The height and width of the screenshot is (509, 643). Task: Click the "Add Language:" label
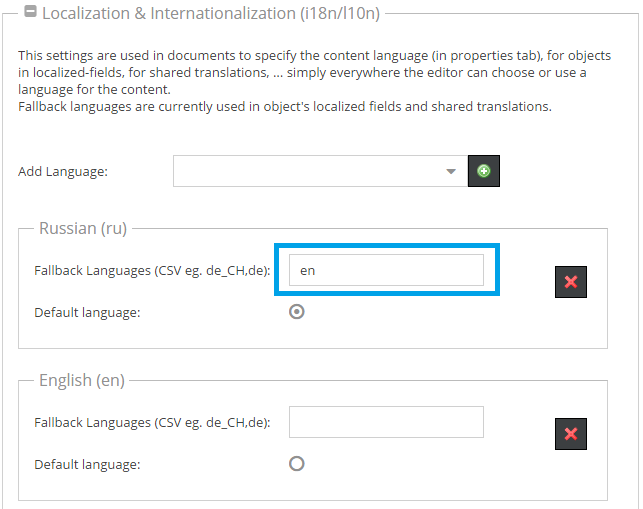click(62, 172)
